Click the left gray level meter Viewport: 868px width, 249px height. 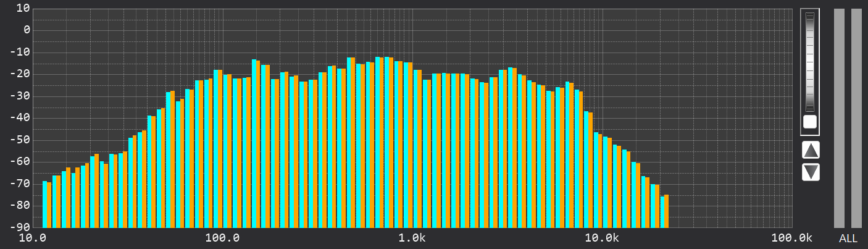[x=839, y=117]
